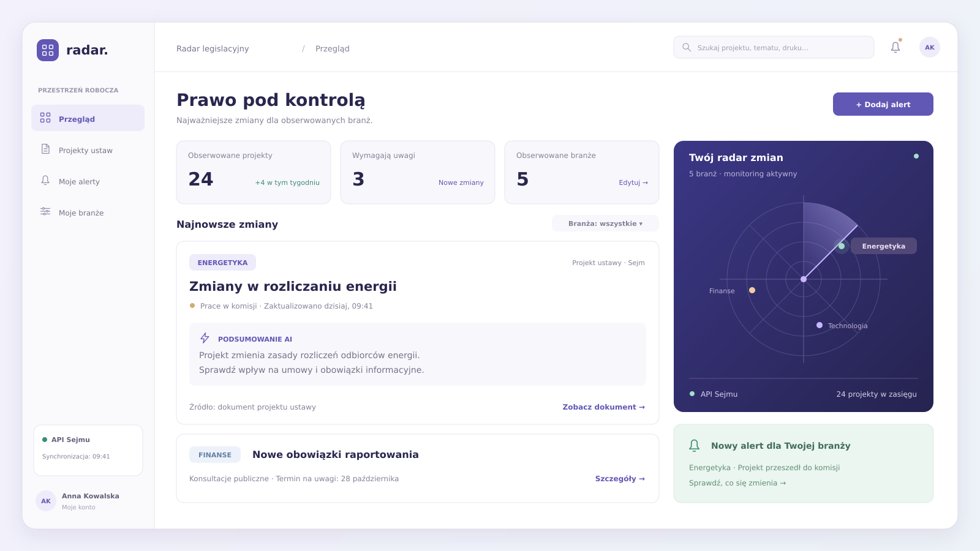The image size is (980, 551).
Task: Open notifications bell in top bar
Action: pyautogui.click(x=895, y=47)
